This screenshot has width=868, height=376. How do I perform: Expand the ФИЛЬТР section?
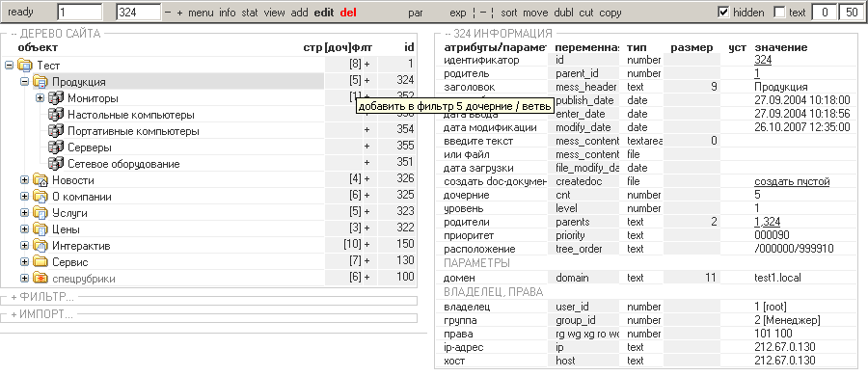tap(42, 297)
